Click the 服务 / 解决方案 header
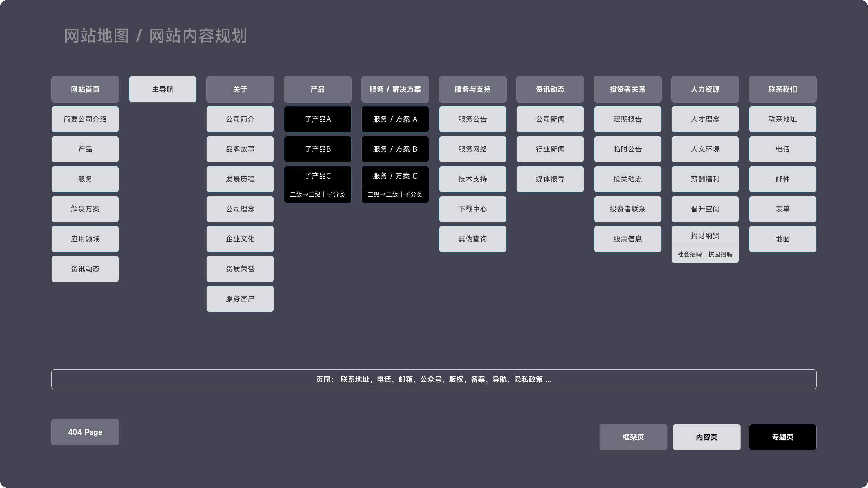 click(x=395, y=89)
